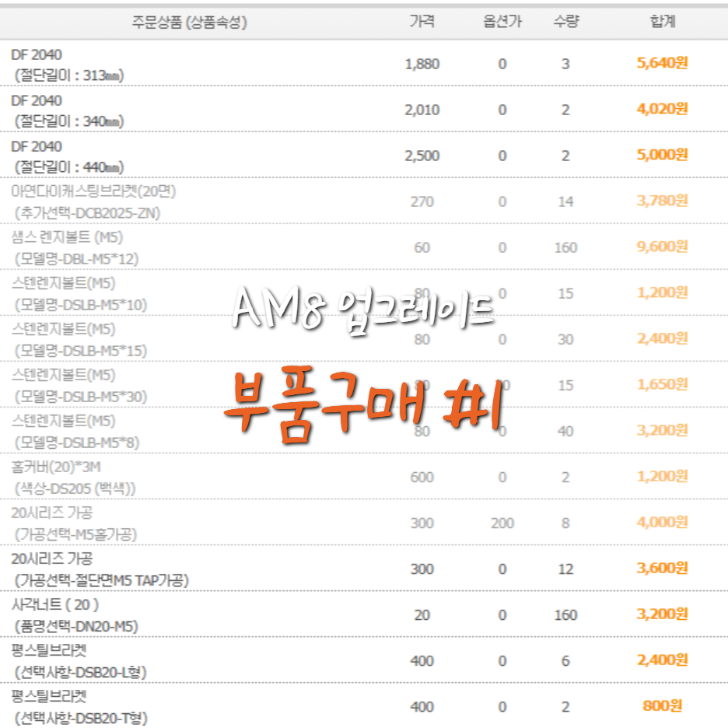
Task: Click the 수량 column header
Action: tap(566, 21)
